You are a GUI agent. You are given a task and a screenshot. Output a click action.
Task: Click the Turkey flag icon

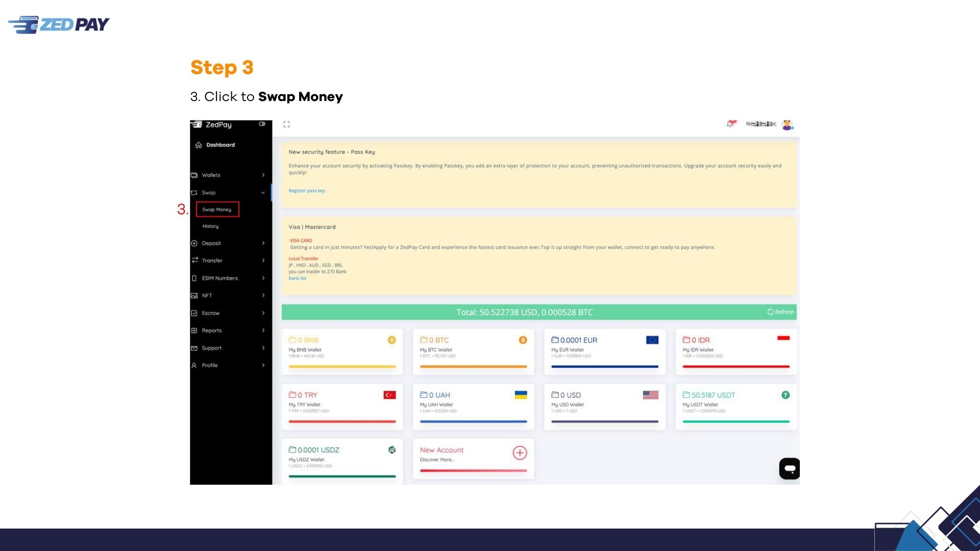(389, 395)
